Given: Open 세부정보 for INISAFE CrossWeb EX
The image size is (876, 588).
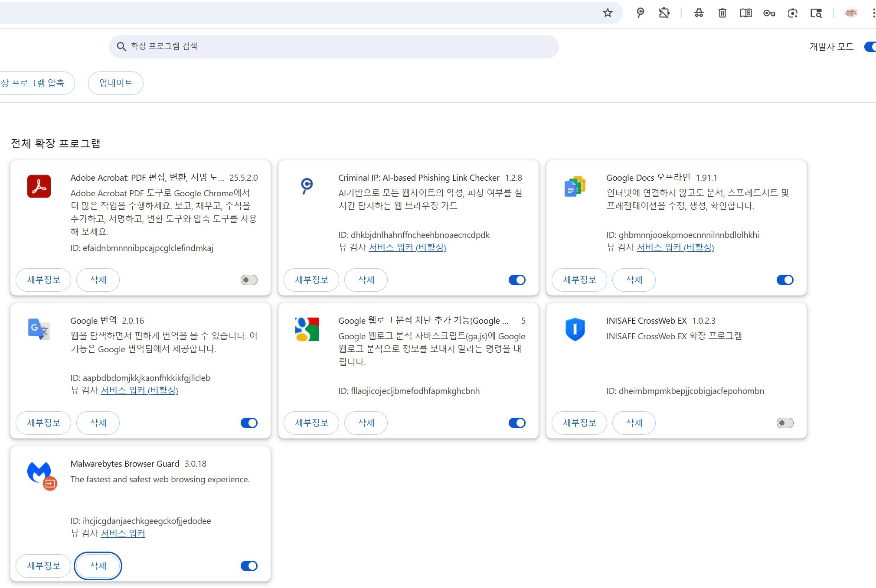Looking at the screenshot, I should (579, 423).
